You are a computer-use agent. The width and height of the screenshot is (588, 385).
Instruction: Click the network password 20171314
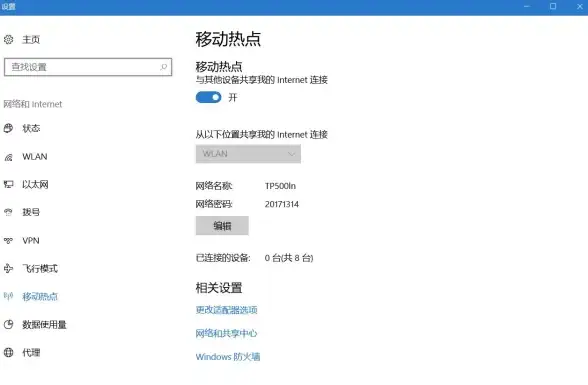tap(282, 204)
